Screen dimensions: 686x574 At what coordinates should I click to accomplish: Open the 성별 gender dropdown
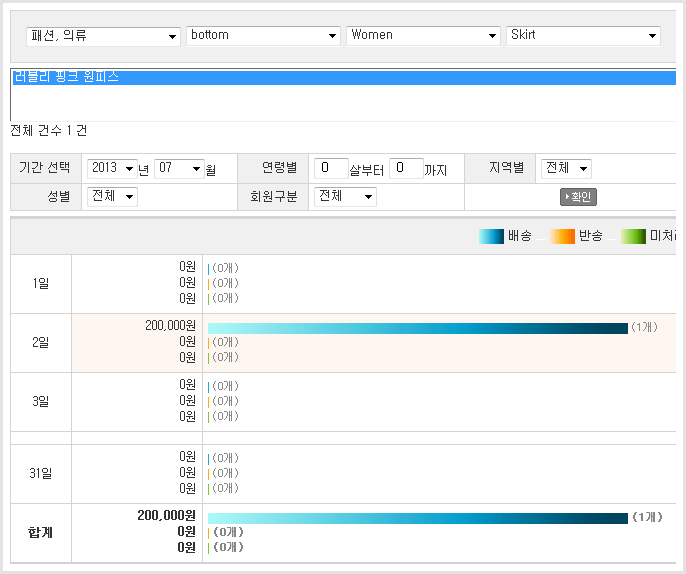112,196
